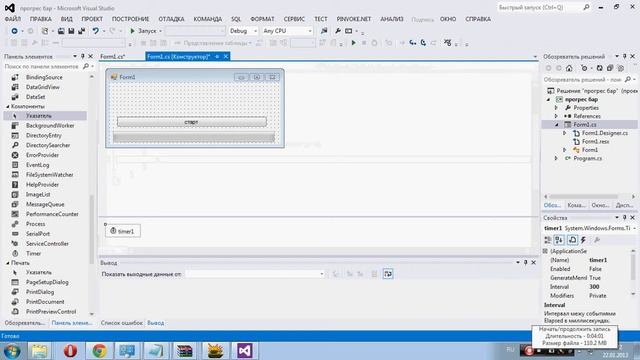Click the Events lightning icon in Properties

click(x=584, y=240)
